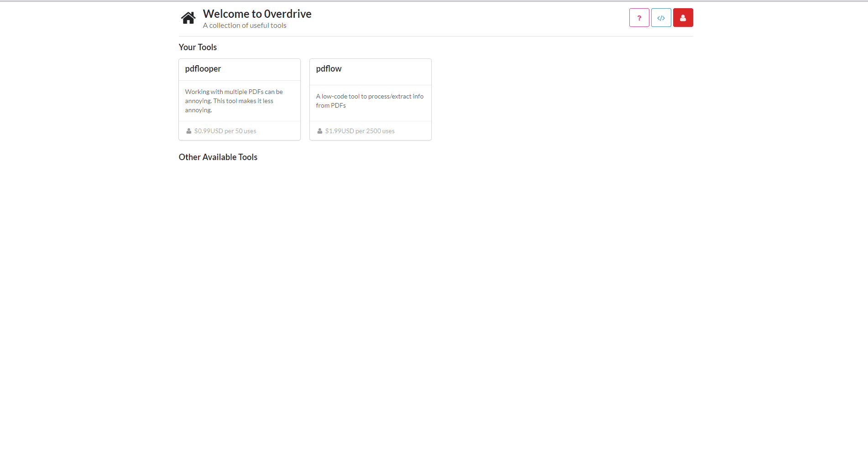The height and width of the screenshot is (457, 868).
Task: Open the red user account button
Action: click(683, 18)
